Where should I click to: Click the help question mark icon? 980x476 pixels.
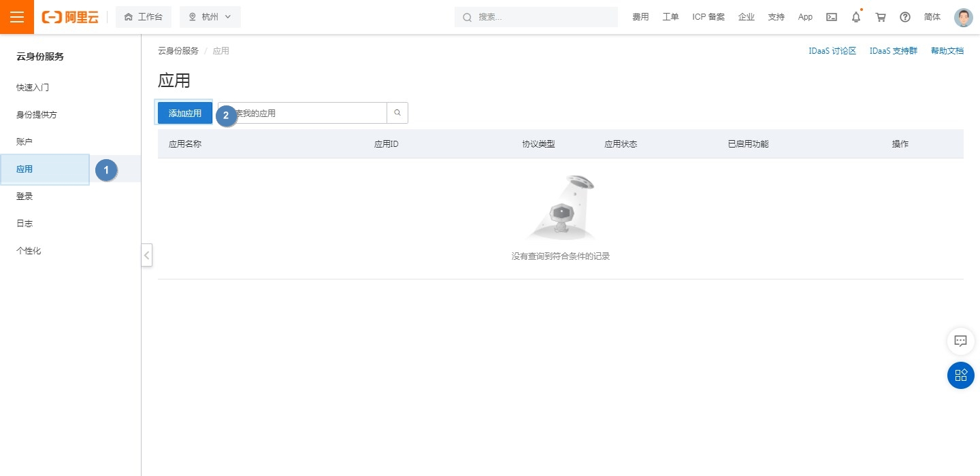(905, 17)
